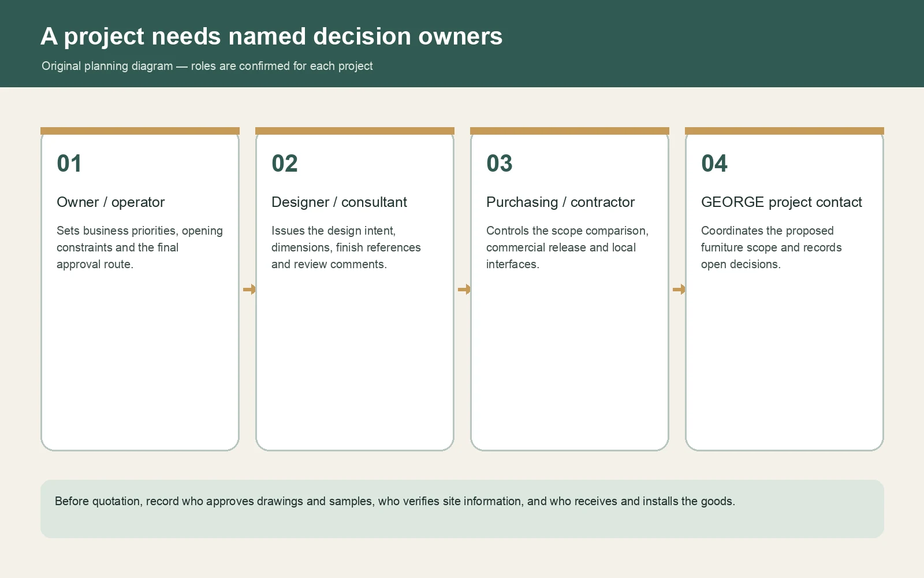This screenshot has height=578, width=924.
Task: Select the slide title about named decision owners
Action: coord(271,36)
